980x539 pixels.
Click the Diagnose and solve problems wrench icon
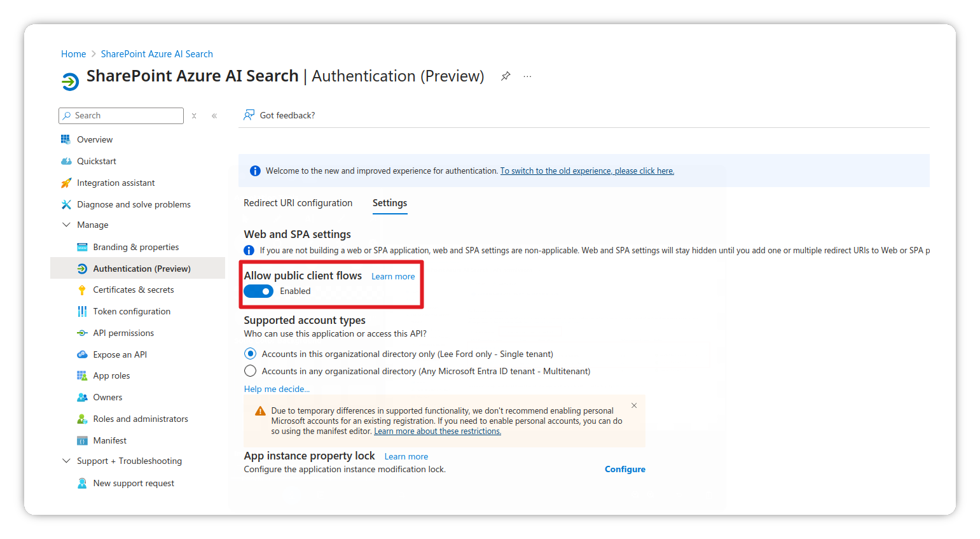coord(65,204)
